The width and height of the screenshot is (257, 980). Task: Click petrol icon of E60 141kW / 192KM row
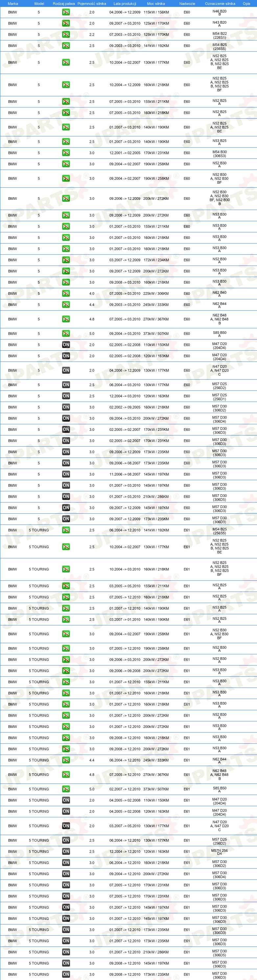pos(66,46)
